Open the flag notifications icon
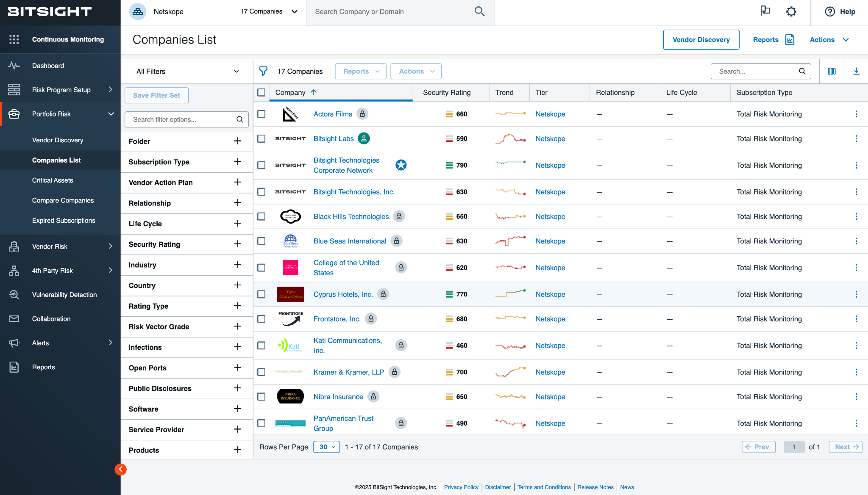The width and height of the screenshot is (868, 495). pos(765,11)
